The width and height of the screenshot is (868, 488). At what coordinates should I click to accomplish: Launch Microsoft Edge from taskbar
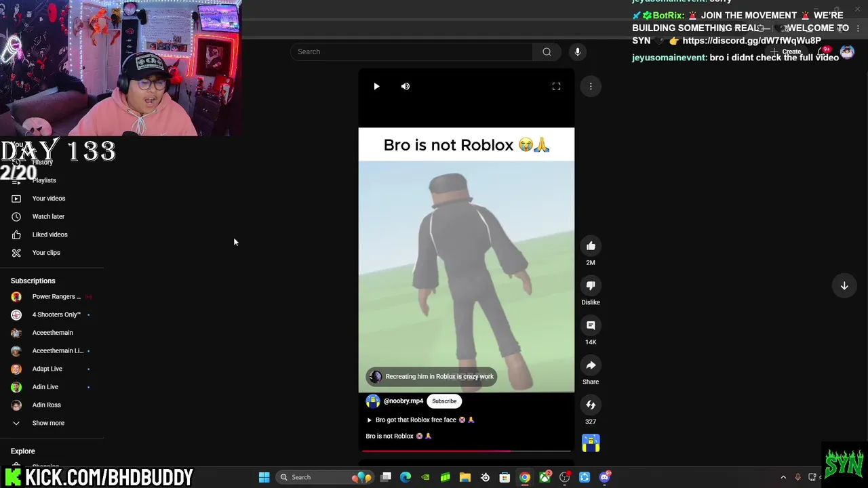pos(406,477)
